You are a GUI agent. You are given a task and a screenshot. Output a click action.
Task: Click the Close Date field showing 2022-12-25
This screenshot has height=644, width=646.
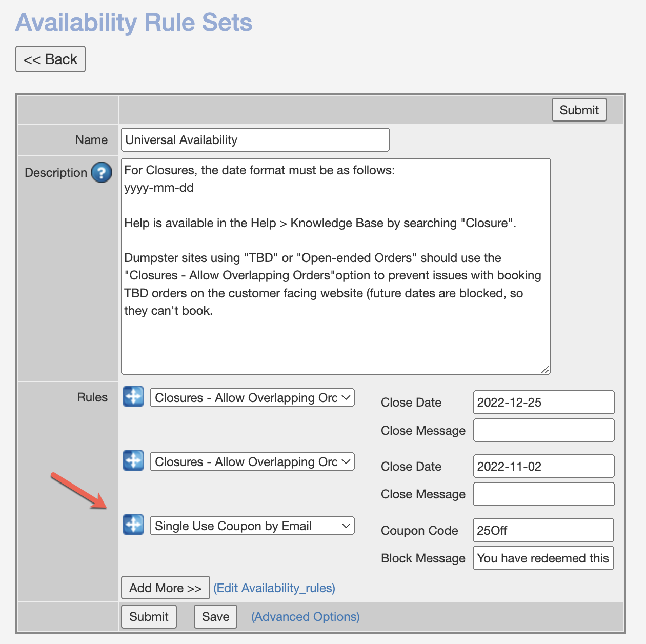543,402
